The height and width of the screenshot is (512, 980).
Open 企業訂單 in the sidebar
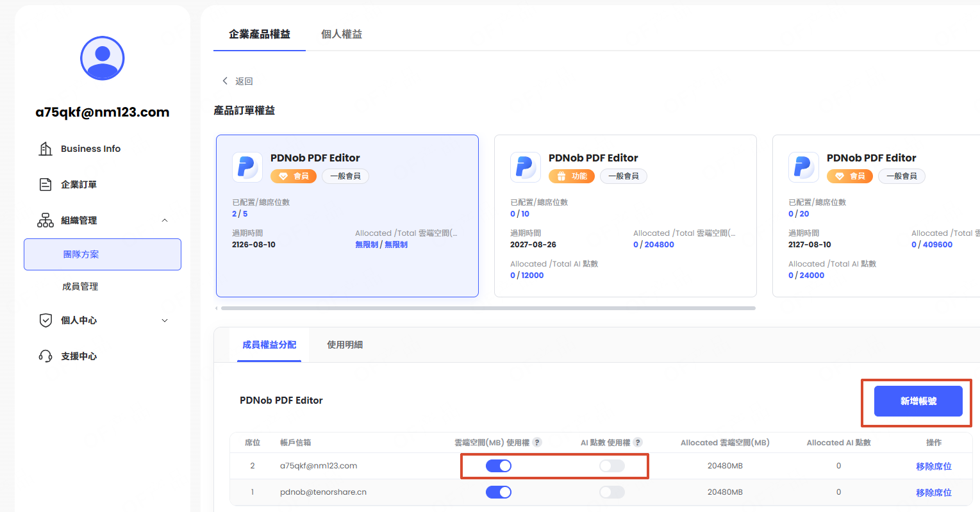(x=79, y=185)
